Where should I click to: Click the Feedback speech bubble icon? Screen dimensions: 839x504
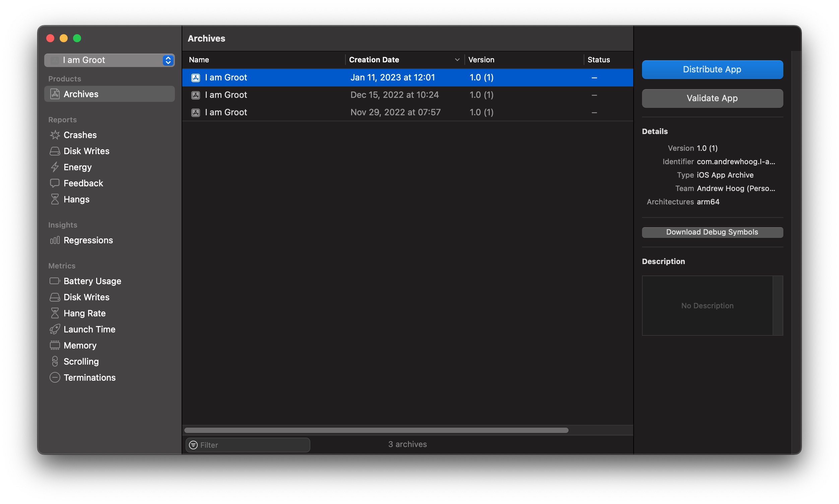[55, 183]
